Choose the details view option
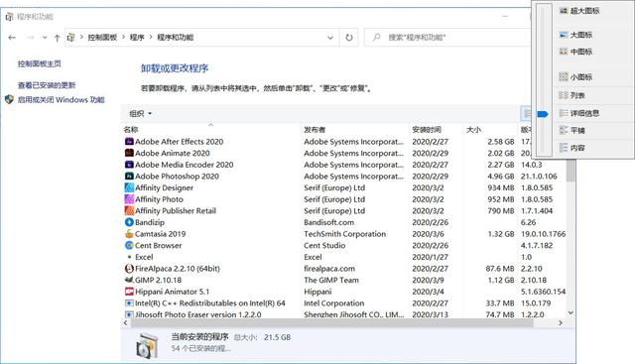This screenshot has width=635, height=364. point(579,113)
